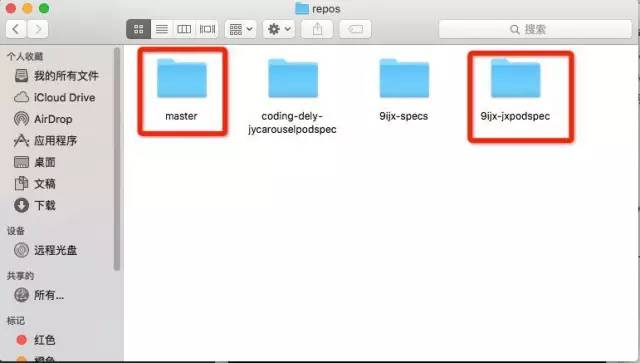Viewport: 640px width, 363px height.
Task: Open AirDrop in the sidebar
Action: click(x=44, y=119)
